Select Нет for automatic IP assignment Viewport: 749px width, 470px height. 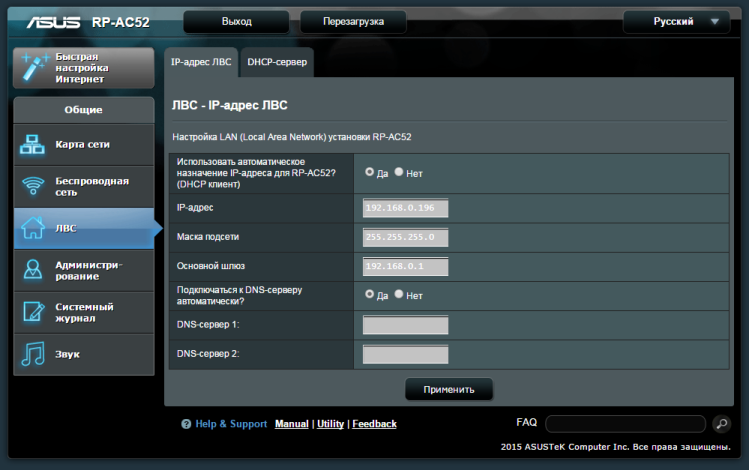(398, 172)
